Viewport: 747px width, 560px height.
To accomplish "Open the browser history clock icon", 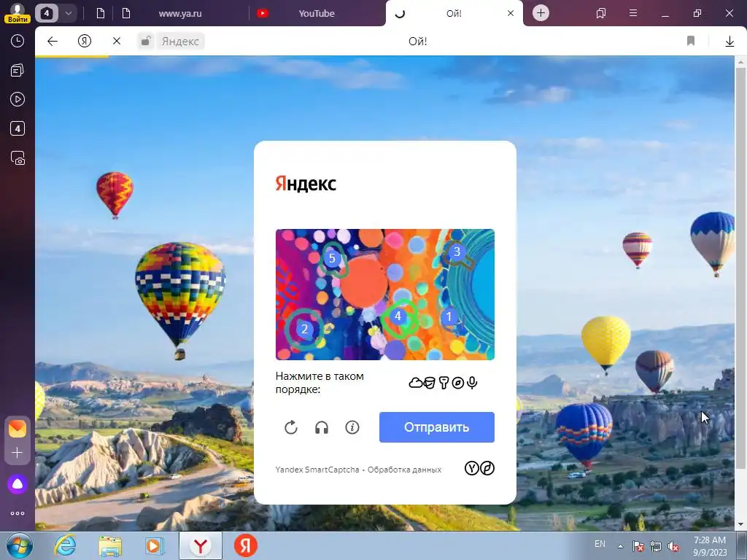I will coord(18,41).
